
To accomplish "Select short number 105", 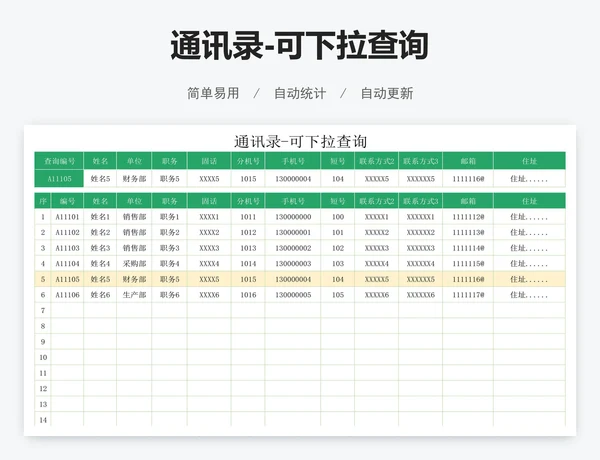I will 338,295.
